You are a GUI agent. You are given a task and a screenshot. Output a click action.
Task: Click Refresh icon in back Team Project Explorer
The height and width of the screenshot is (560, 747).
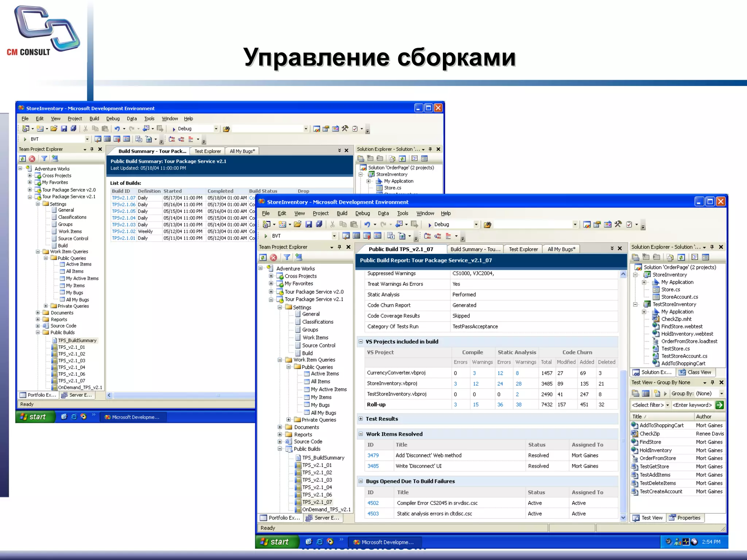pyautogui.click(x=22, y=159)
